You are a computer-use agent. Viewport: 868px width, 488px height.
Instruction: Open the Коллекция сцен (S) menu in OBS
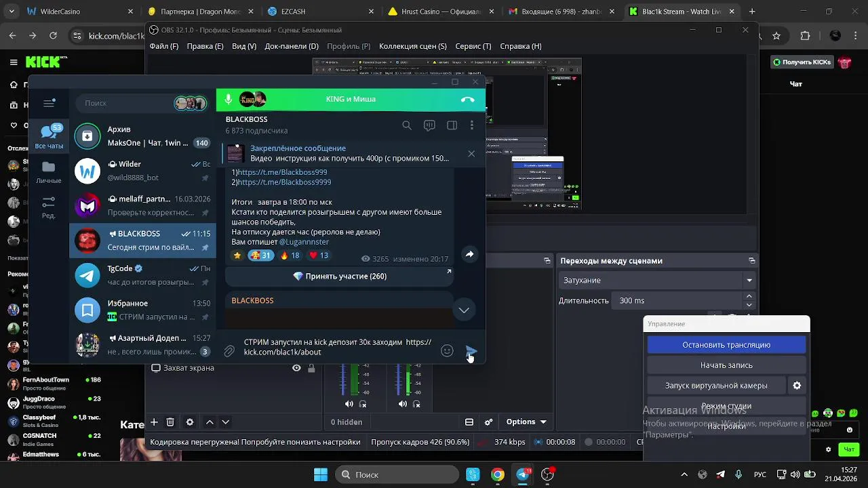click(413, 46)
